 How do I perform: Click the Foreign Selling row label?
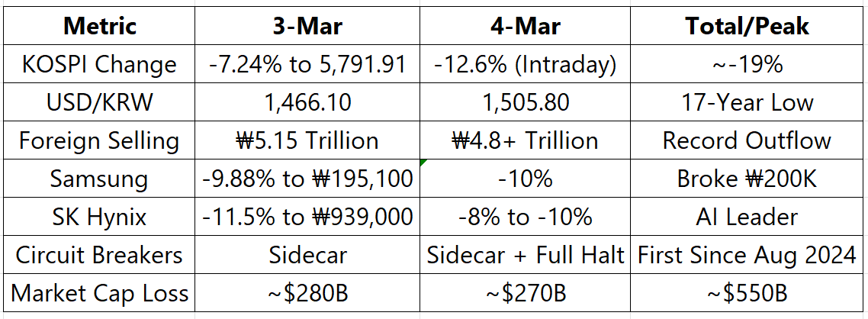coord(99,140)
